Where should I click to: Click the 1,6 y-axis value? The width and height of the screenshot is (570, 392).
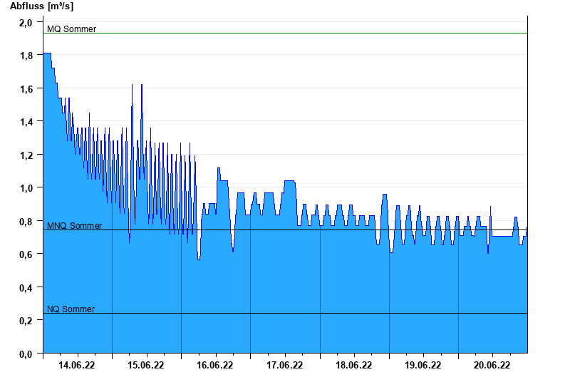pyautogui.click(x=26, y=88)
